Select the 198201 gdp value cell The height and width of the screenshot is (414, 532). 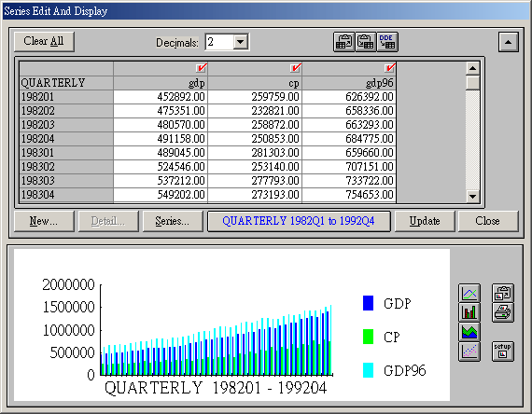[161, 97]
